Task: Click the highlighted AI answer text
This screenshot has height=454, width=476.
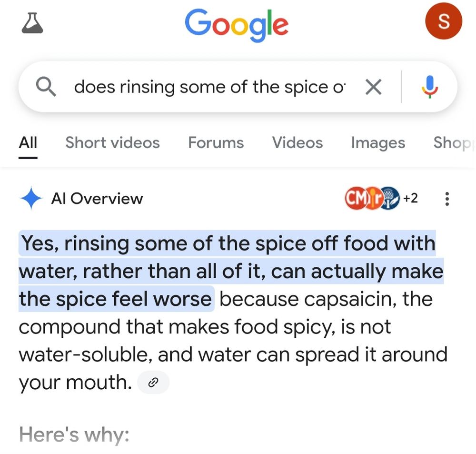Action: point(227,271)
